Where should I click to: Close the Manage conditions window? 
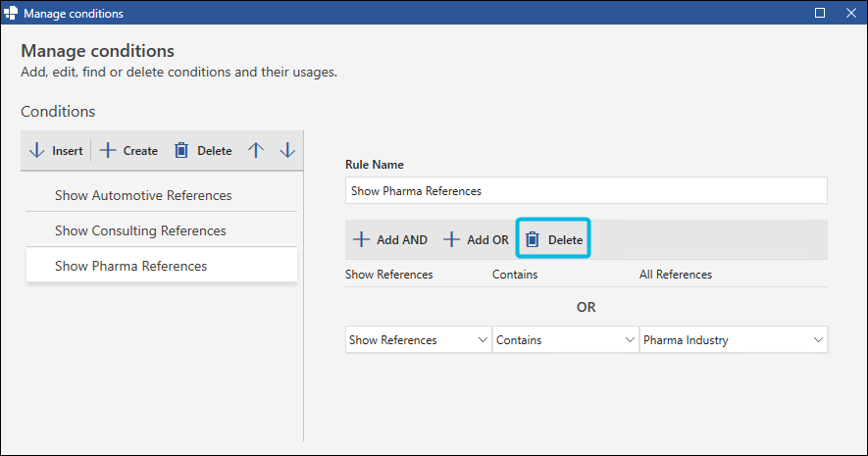pyautogui.click(x=851, y=13)
